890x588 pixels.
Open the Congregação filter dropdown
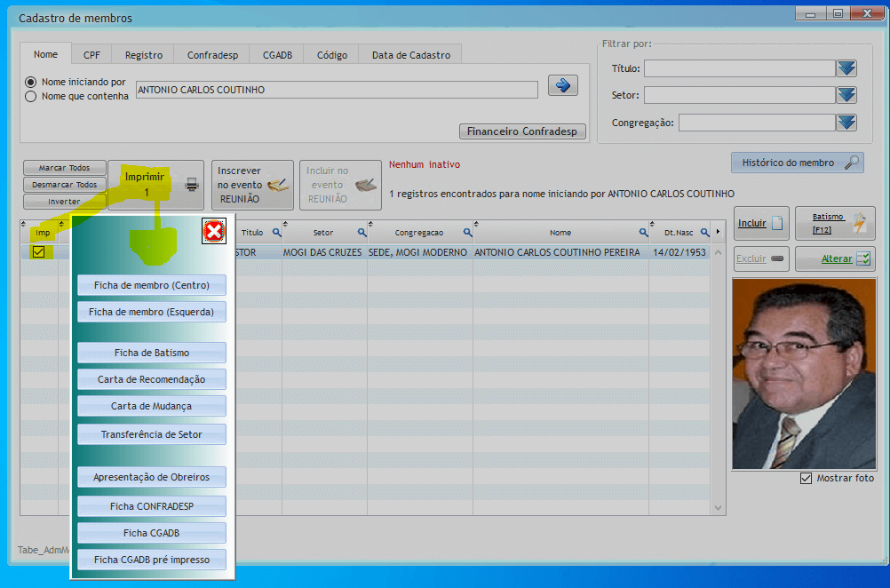[x=846, y=123]
